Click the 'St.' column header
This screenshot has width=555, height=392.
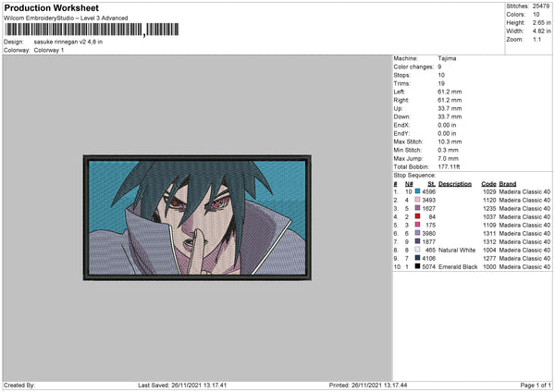tap(431, 184)
